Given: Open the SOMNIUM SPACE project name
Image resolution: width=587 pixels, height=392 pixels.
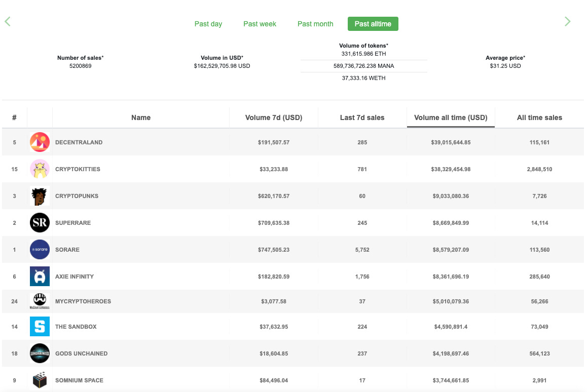Looking at the screenshot, I should click(x=80, y=380).
